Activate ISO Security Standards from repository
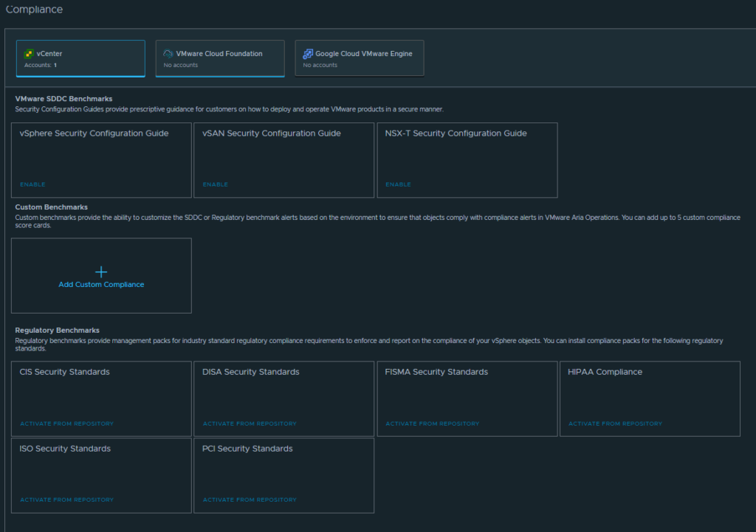Image resolution: width=756 pixels, height=532 pixels. point(67,500)
